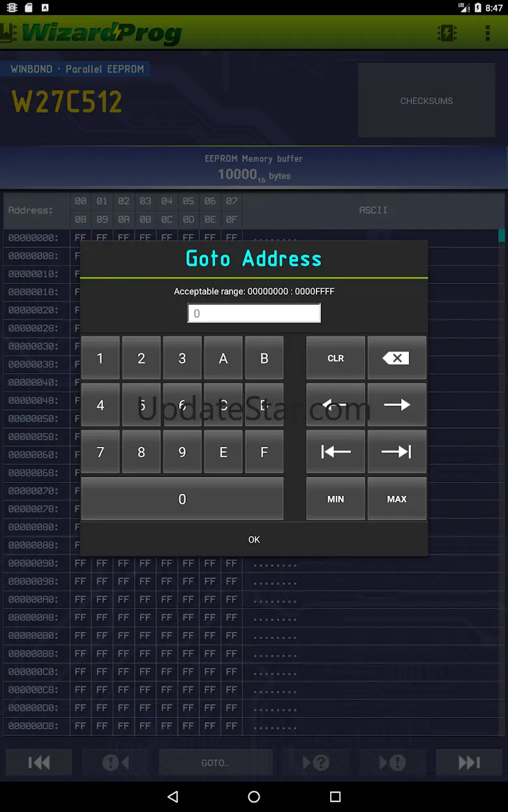
Task: Tap Android back navigation button
Action: [173, 797]
